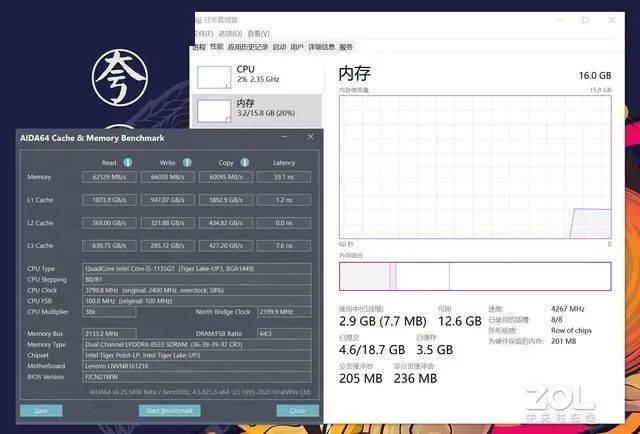Click BIOS Version value FICN21WW
Viewport: 640px width, 434px height.
click(x=197, y=377)
